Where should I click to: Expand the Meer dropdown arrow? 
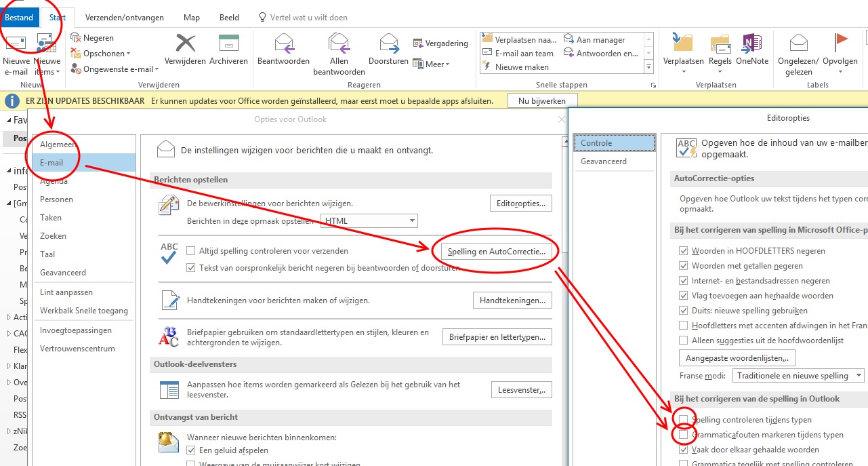point(447,64)
